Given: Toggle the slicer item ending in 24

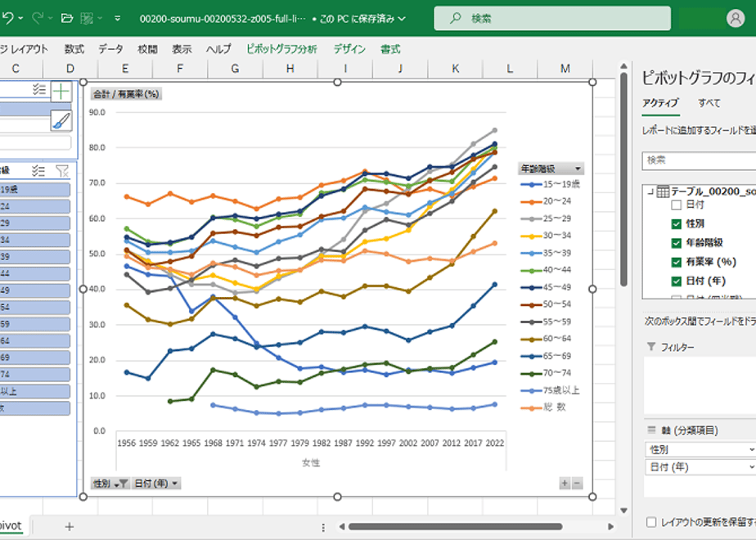Looking at the screenshot, I should 34,206.
